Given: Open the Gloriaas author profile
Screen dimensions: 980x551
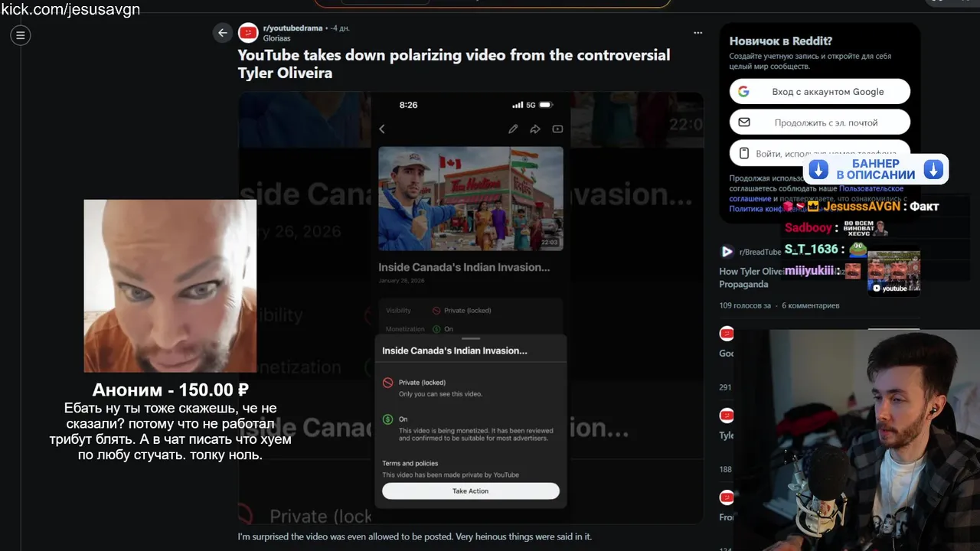Looking at the screenshot, I should pos(276,37).
